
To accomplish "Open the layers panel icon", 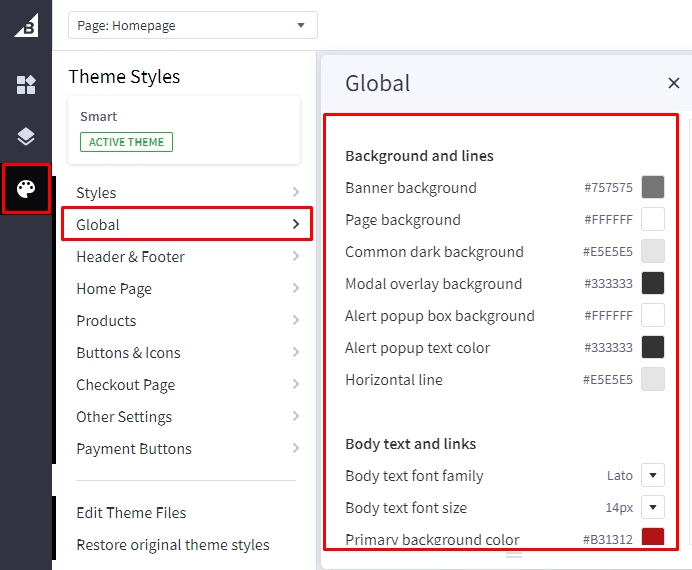I will click(x=26, y=137).
